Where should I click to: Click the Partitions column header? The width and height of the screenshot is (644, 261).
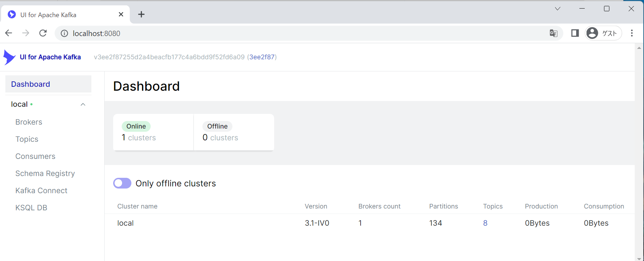tap(443, 206)
